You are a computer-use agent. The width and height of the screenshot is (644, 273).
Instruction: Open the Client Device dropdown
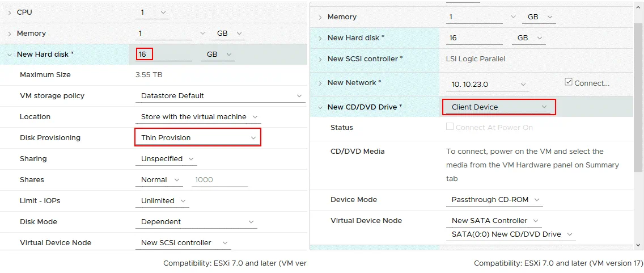tap(499, 107)
